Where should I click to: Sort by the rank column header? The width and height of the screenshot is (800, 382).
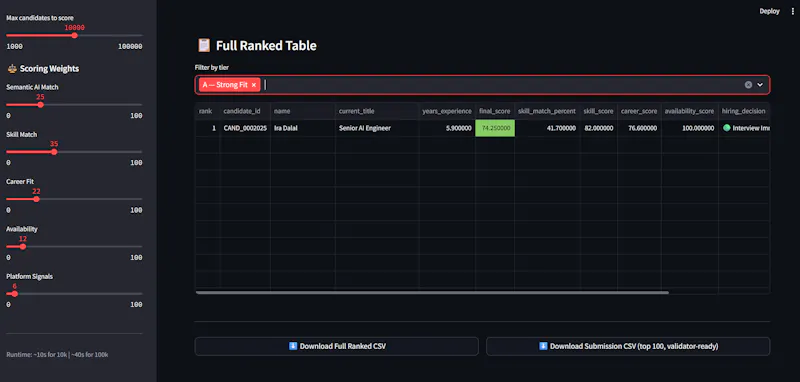[x=207, y=111]
